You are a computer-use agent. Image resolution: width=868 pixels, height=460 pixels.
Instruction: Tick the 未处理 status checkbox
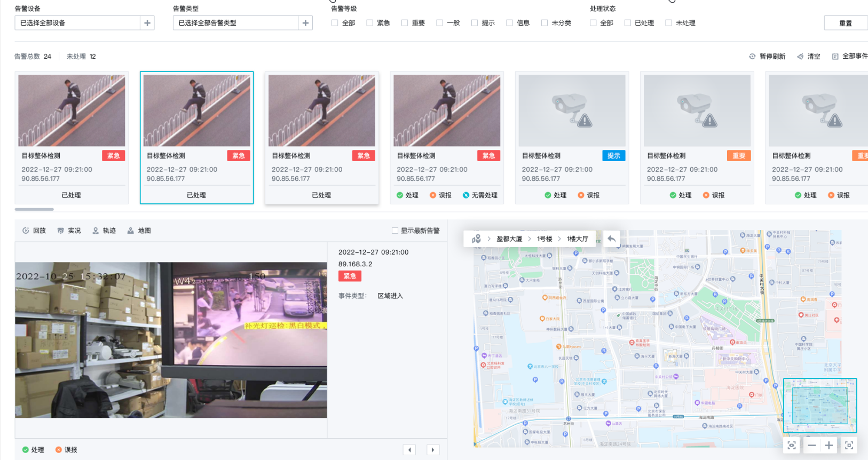(x=668, y=23)
